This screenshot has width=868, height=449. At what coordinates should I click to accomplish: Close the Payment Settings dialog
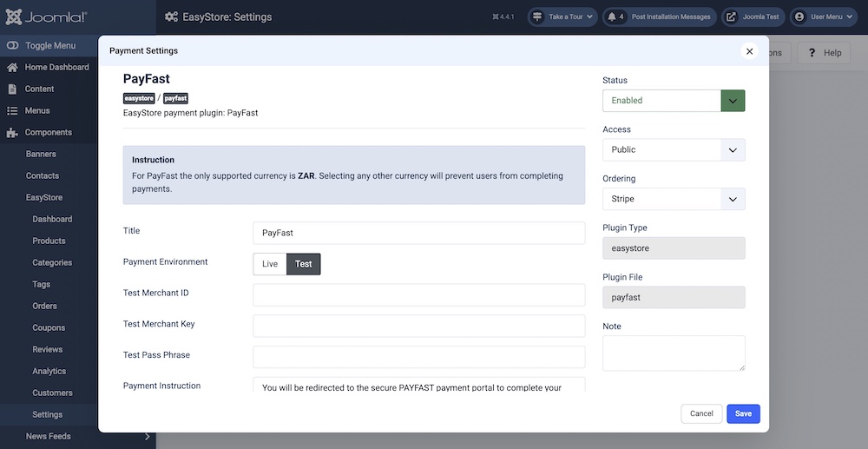click(750, 51)
